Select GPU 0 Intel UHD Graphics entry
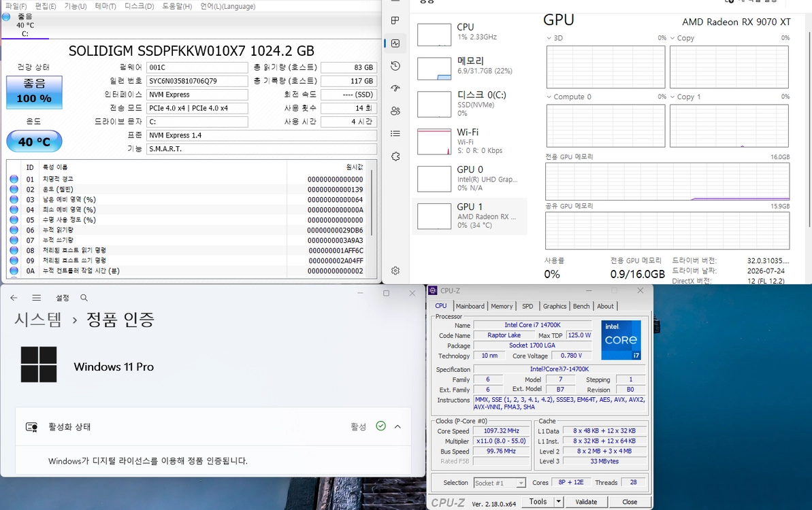The width and height of the screenshot is (812, 510). 469,178
